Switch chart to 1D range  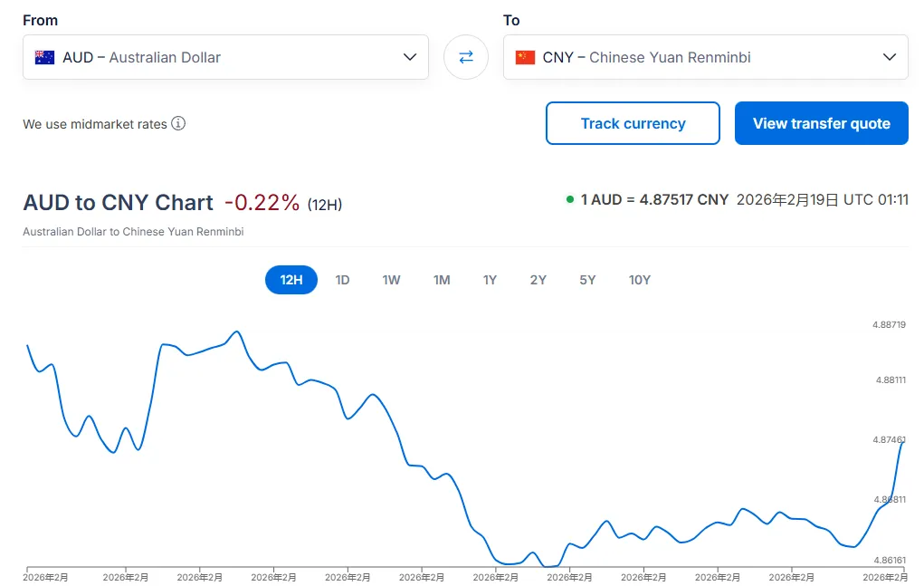coord(342,280)
